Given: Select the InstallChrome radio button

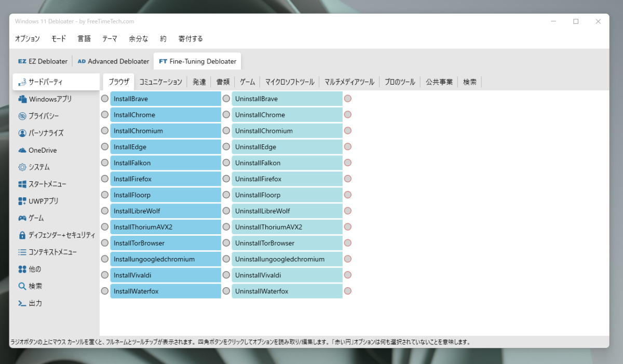Looking at the screenshot, I should pos(104,115).
